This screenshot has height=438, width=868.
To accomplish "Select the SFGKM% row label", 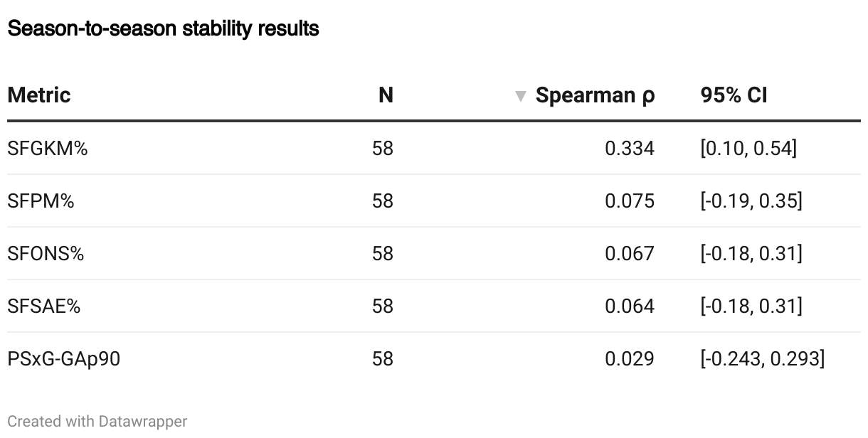I will click(x=47, y=149).
